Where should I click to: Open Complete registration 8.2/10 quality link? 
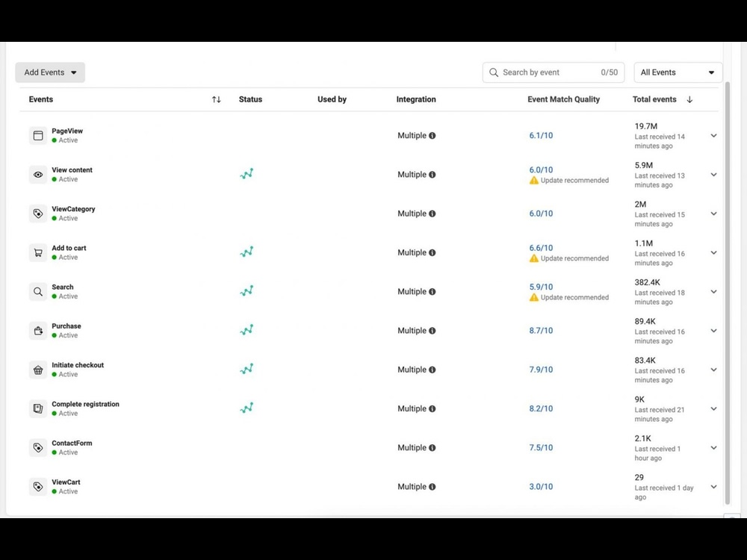(x=541, y=408)
